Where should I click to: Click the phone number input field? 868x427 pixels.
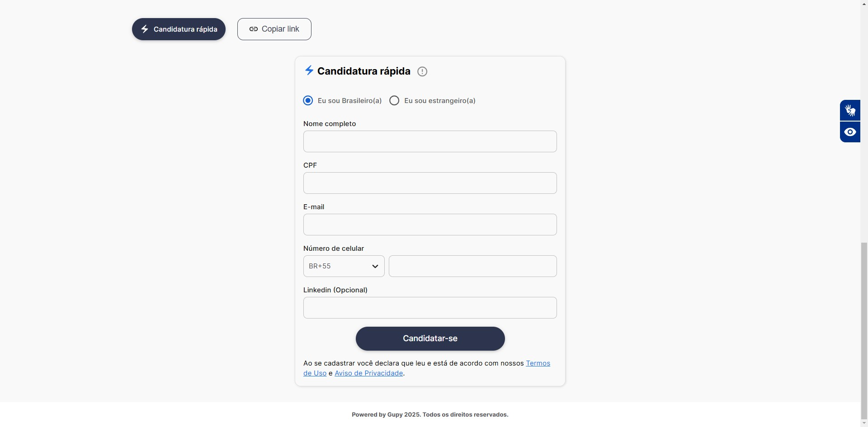(472, 266)
